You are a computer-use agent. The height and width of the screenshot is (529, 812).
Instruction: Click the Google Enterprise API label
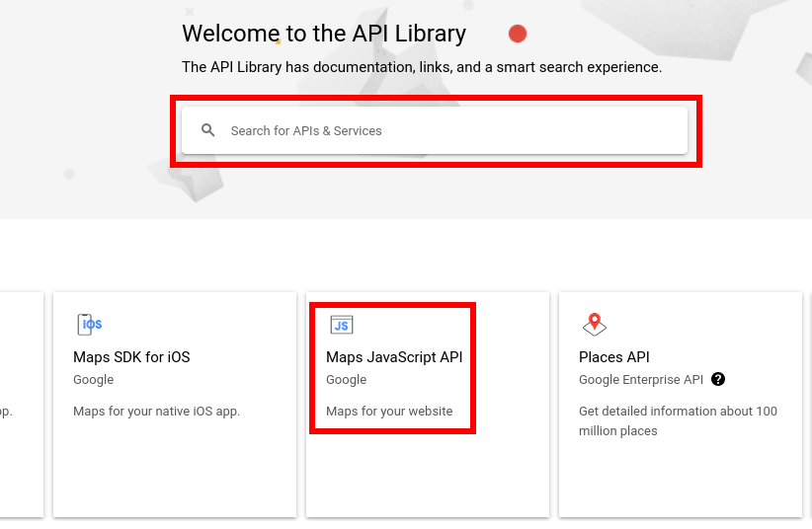pos(640,379)
